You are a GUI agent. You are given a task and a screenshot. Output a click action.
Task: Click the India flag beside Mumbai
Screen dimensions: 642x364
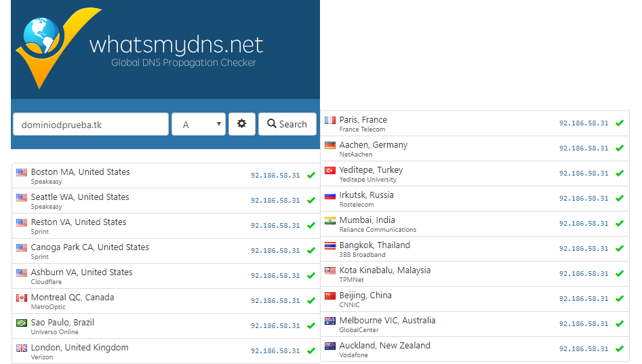click(x=330, y=220)
